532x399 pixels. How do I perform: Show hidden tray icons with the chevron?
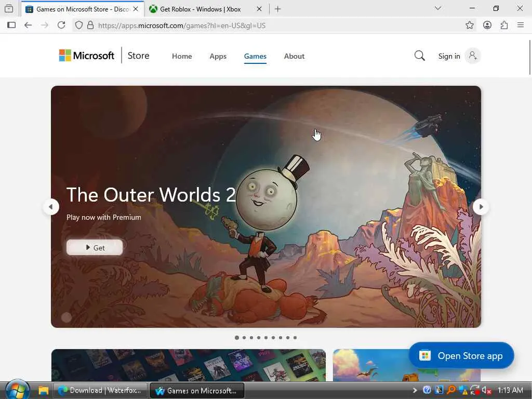point(415,391)
